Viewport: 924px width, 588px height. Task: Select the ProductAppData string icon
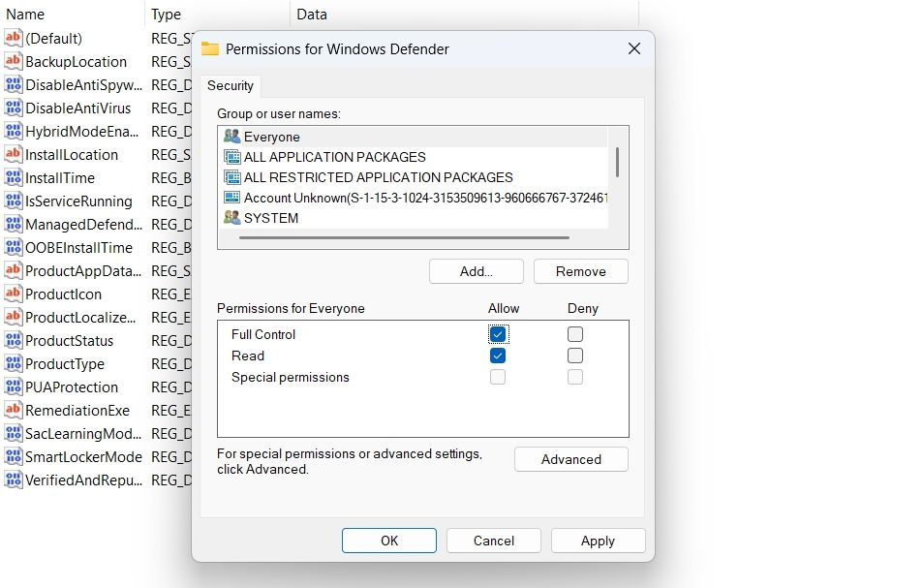tap(13, 271)
